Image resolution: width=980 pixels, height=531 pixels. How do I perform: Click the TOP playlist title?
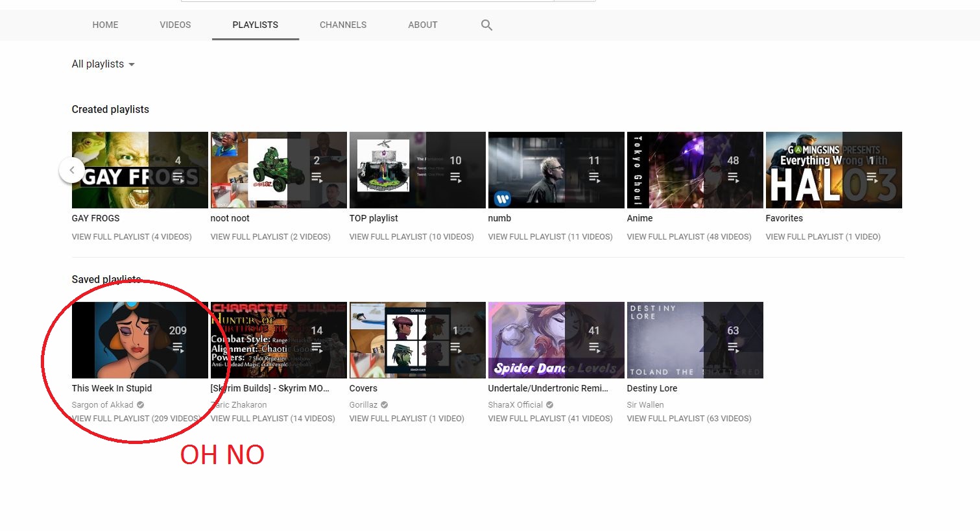(374, 219)
